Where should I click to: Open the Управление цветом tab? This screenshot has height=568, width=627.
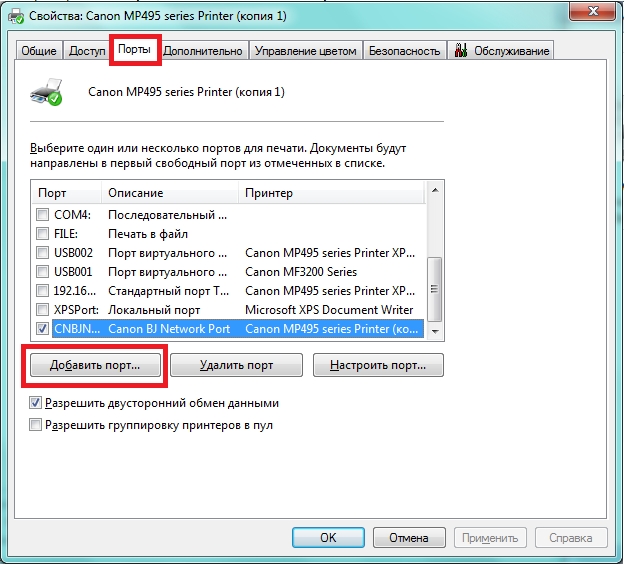click(x=305, y=51)
